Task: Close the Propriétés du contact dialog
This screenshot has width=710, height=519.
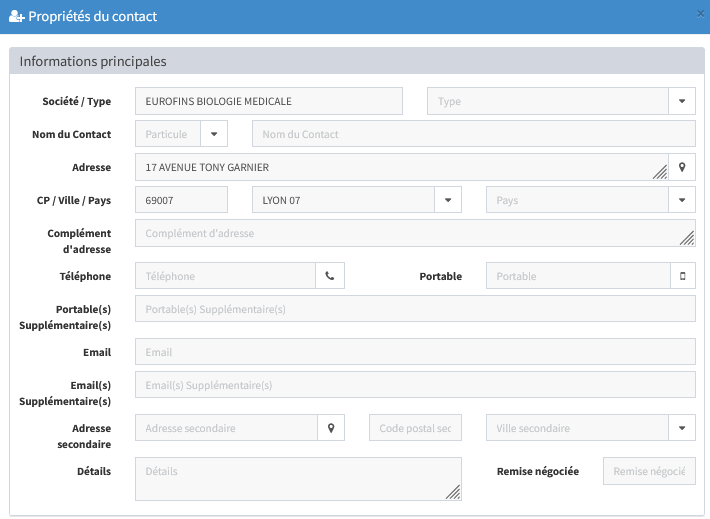Action: click(700, 14)
